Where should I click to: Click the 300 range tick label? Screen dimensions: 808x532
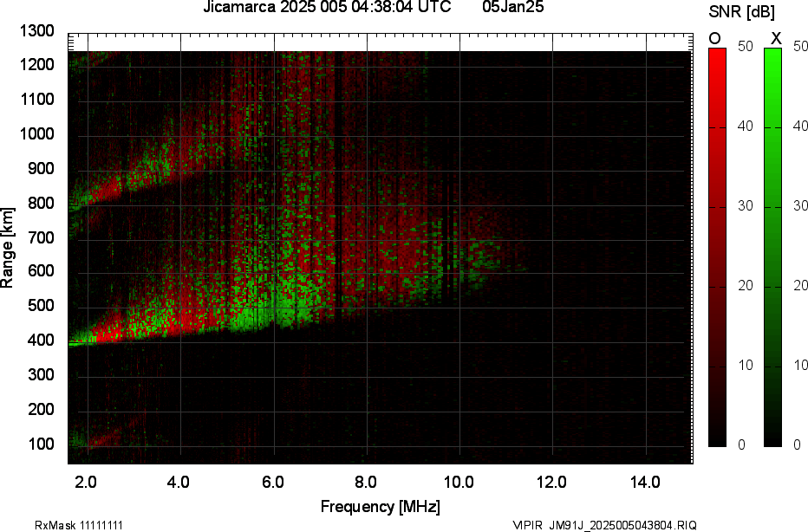[x=42, y=374]
